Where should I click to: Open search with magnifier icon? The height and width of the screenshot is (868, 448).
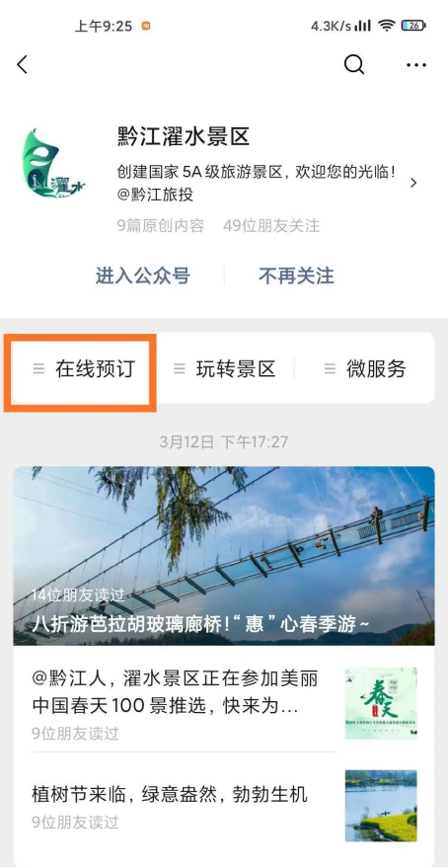click(x=354, y=65)
